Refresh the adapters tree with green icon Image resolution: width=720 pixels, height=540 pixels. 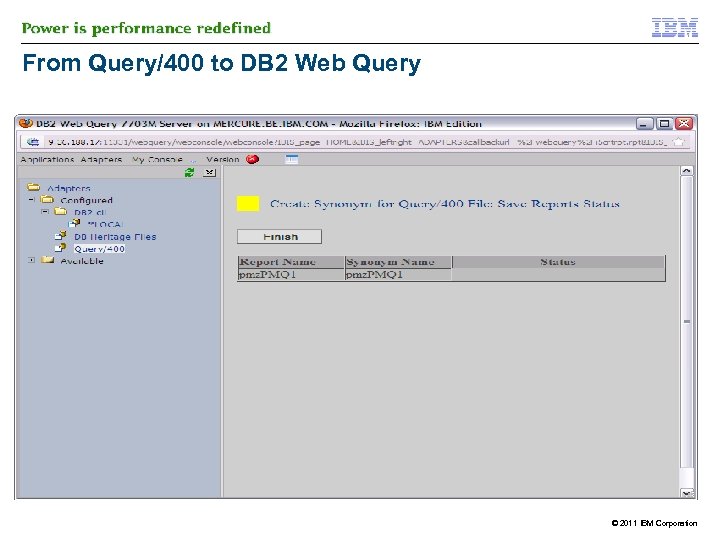click(x=189, y=172)
